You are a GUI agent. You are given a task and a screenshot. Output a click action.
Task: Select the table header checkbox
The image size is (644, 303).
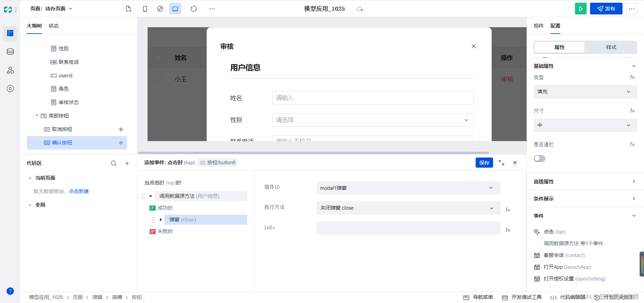click(x=158, y=58)
